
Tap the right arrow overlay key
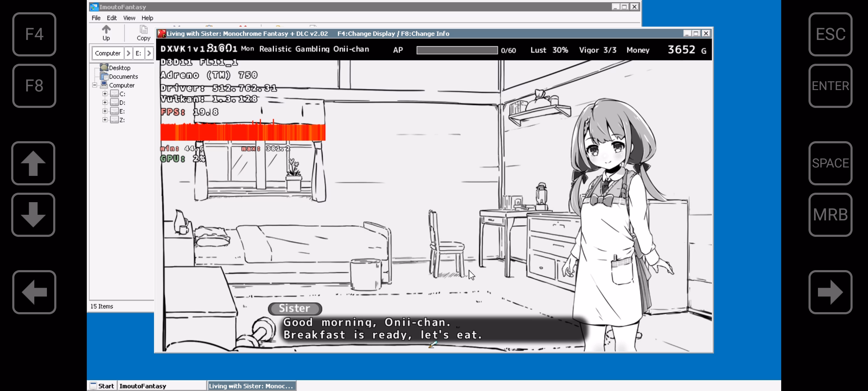coord(830,292)
